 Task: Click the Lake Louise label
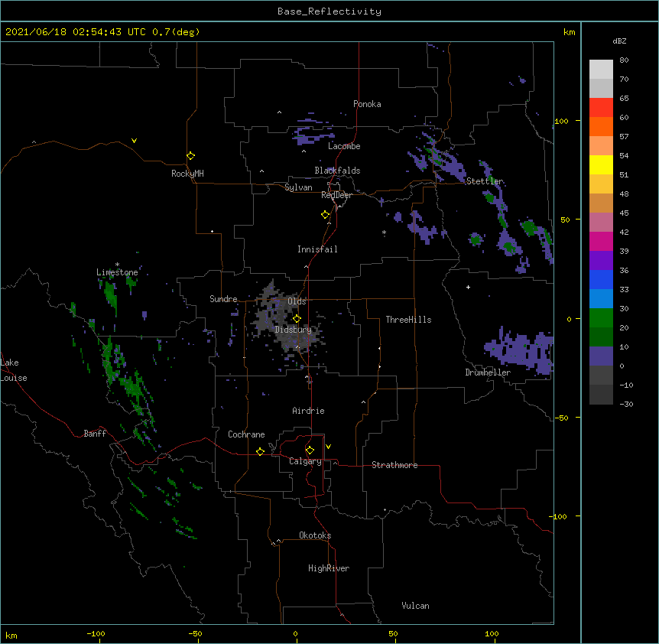pyautogui.click(x=14, y=370)
